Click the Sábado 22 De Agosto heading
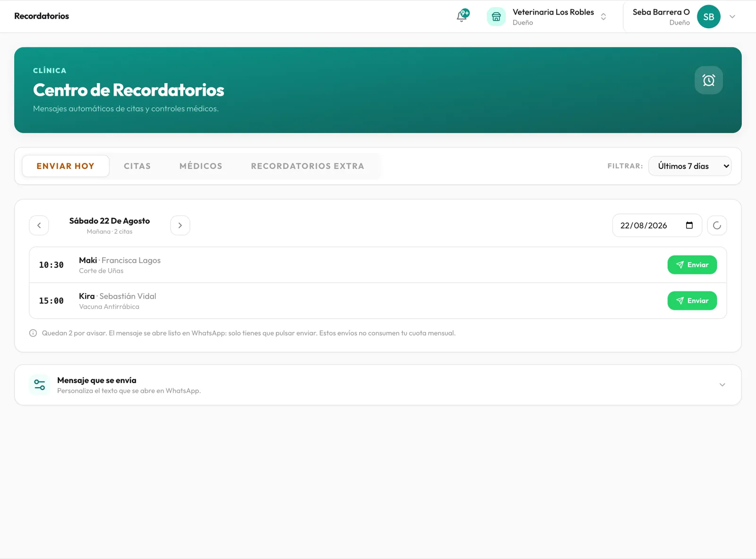The image size is (756, 559). [110, 221]
